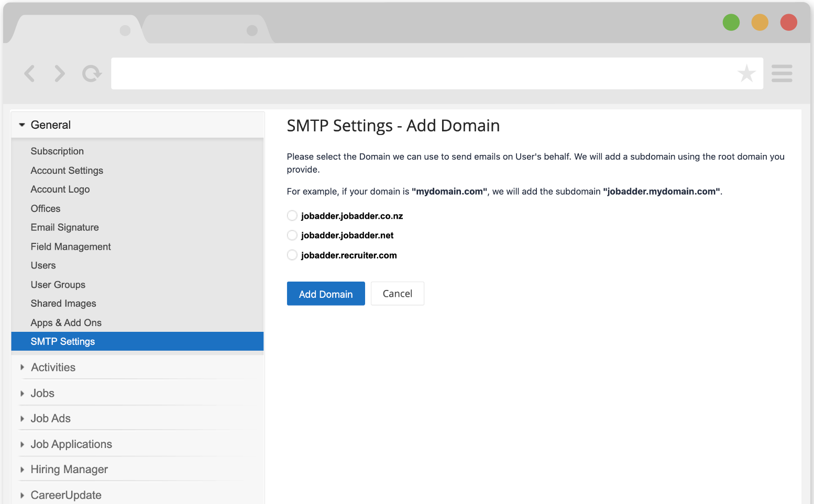Open the browser hamburger menu
This screenshot has width=814, height=504.
[x=782, y=73]
